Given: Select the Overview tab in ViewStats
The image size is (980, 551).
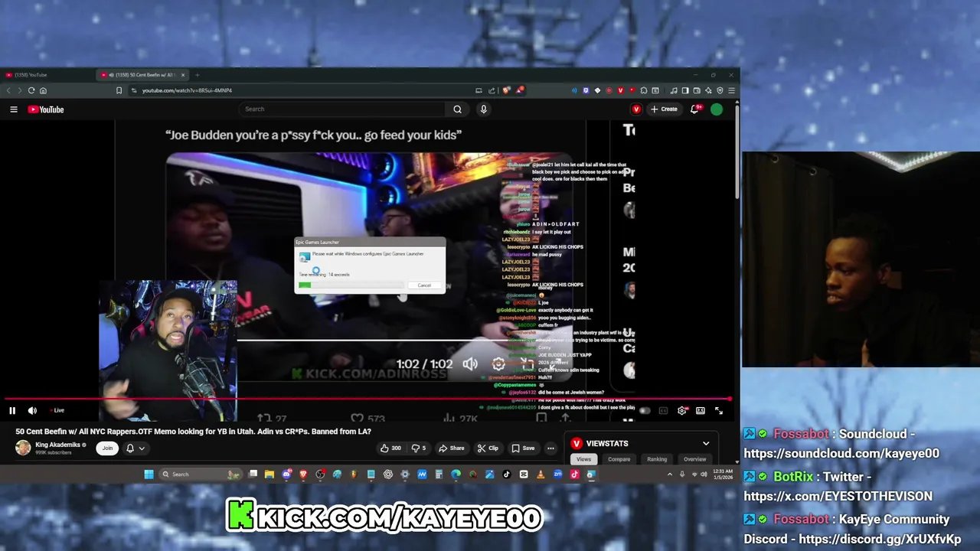Looking at the screenshot, I should [694, 459].
